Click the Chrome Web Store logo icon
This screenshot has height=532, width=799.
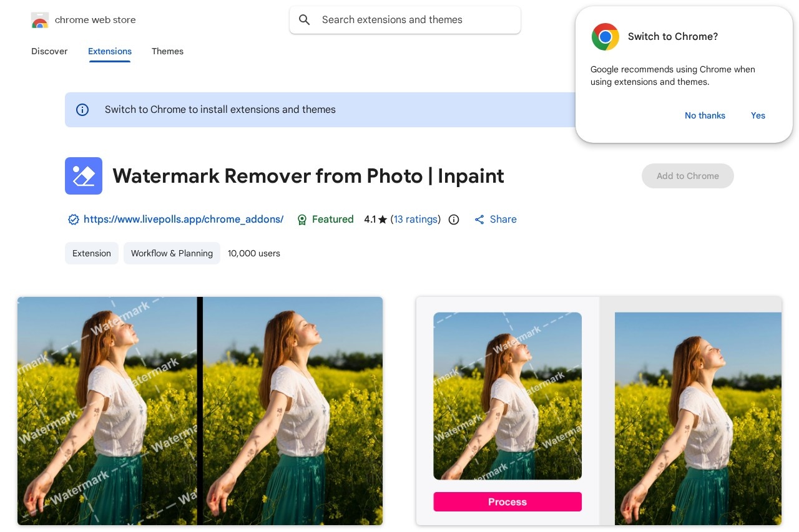tap(40, 21)
